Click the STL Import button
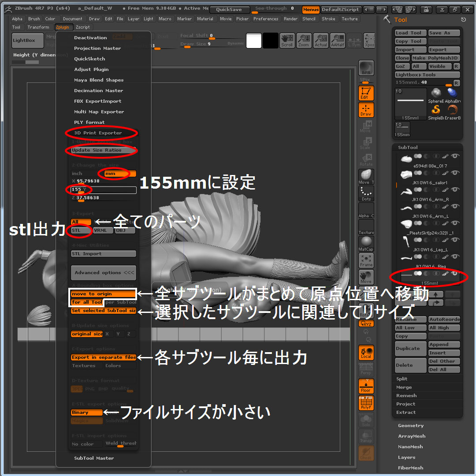 coord(104,254)
